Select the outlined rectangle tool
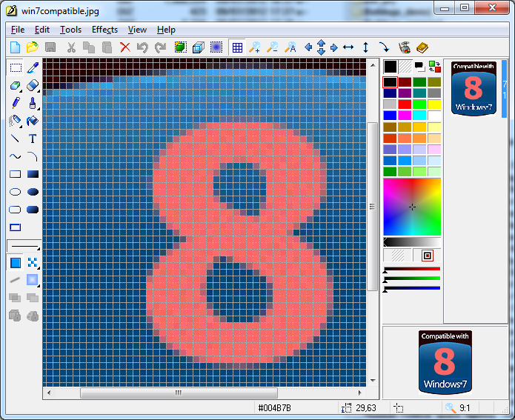The image size is (515, 420). coord(15,174)
